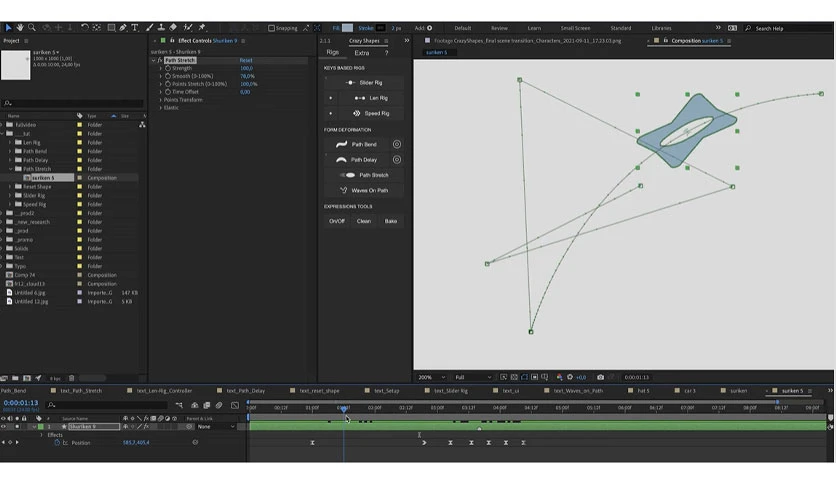Toggle the Snapping checkbox
The width and height of the screenshot is (836, 484).
click(271, 28)
